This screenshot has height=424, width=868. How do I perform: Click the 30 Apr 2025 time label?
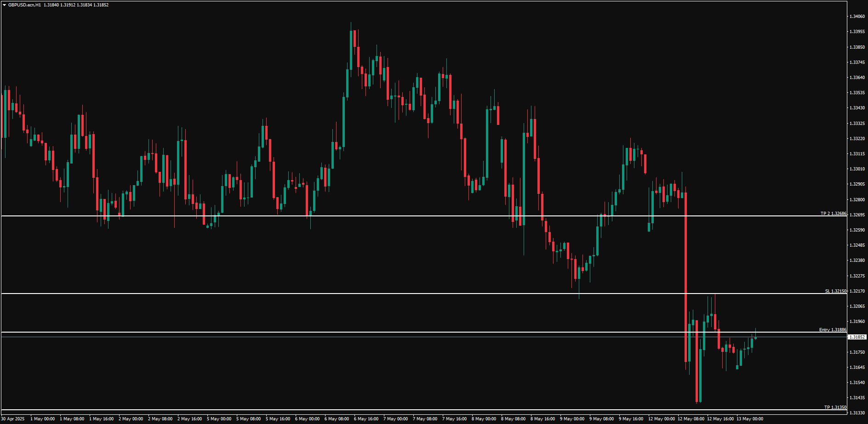point(13,419)
